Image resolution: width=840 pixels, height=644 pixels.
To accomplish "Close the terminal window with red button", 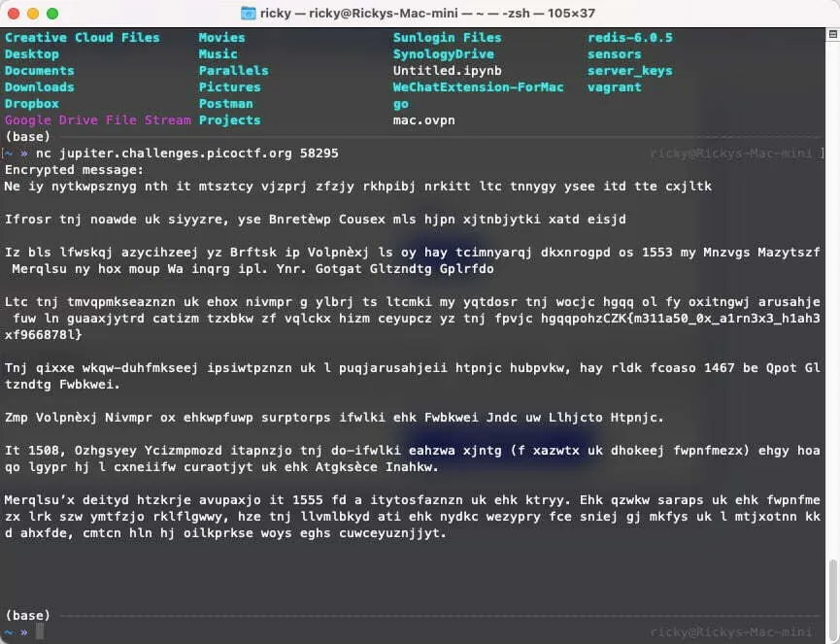I will 14,14.
